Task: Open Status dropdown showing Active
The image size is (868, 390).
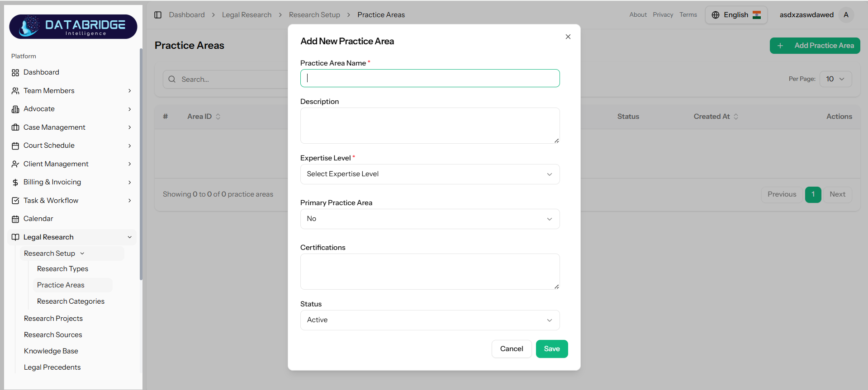Action: pos(430,320)
